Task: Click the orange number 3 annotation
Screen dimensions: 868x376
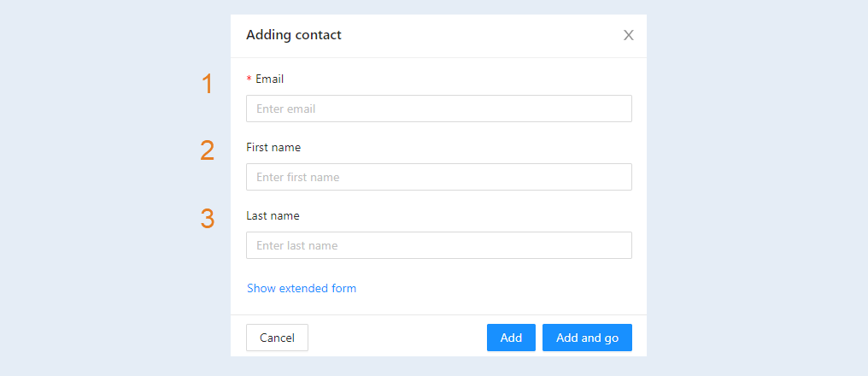Action: [207, 219]
